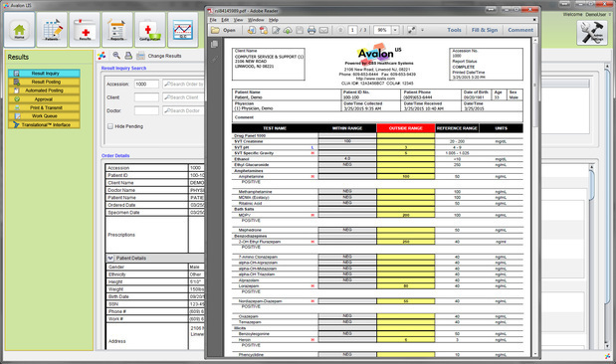The image size is (616, 364).
Task: Open the Configuration module icon
Action: tap(149, 30)
